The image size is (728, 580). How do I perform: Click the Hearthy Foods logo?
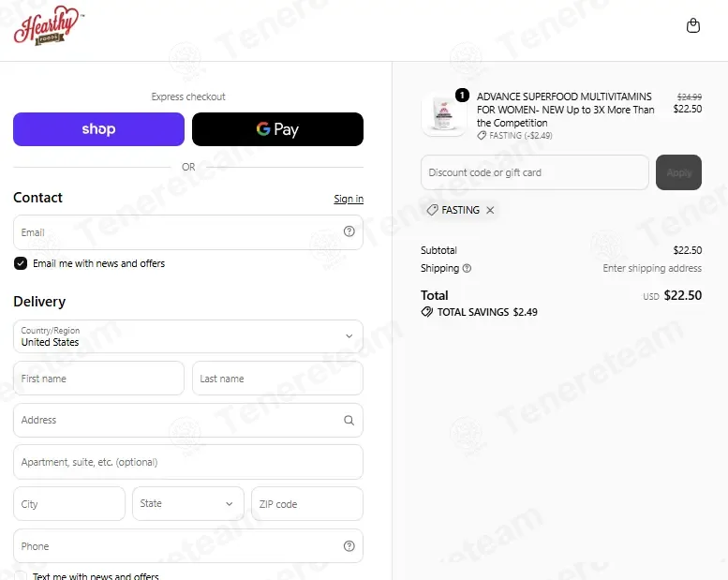[49, 25]
